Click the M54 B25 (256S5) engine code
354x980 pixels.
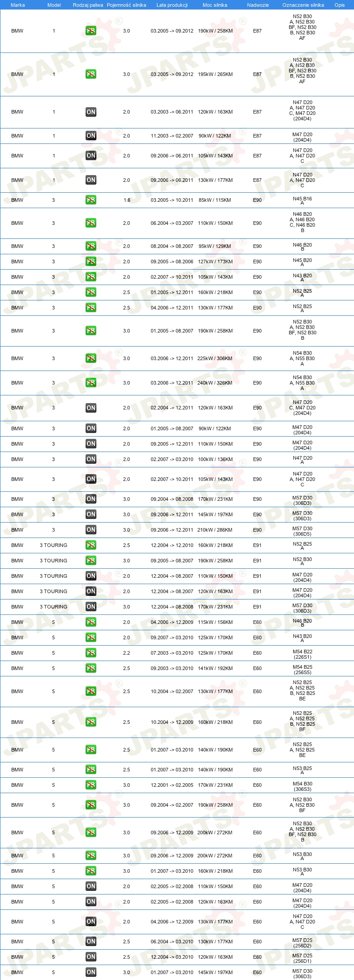(302, 670)
